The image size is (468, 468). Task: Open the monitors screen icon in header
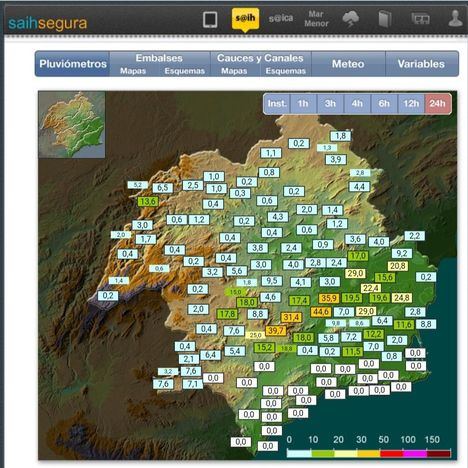tap(420, 19)
